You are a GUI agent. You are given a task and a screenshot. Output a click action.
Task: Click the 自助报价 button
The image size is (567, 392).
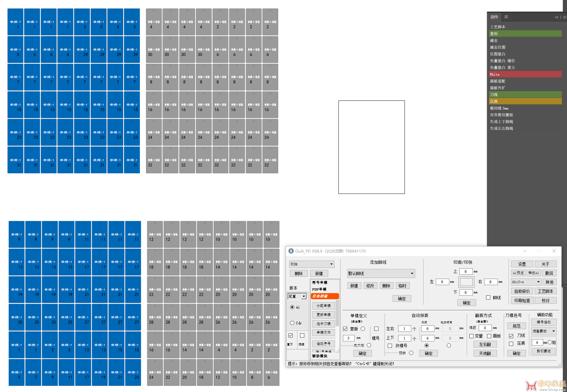522,291
